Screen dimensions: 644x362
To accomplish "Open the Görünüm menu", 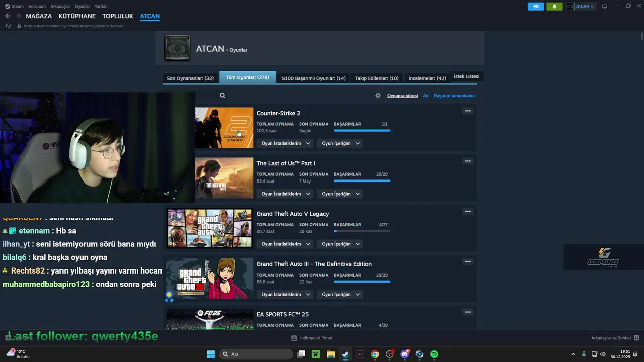I will click(37, 6).
